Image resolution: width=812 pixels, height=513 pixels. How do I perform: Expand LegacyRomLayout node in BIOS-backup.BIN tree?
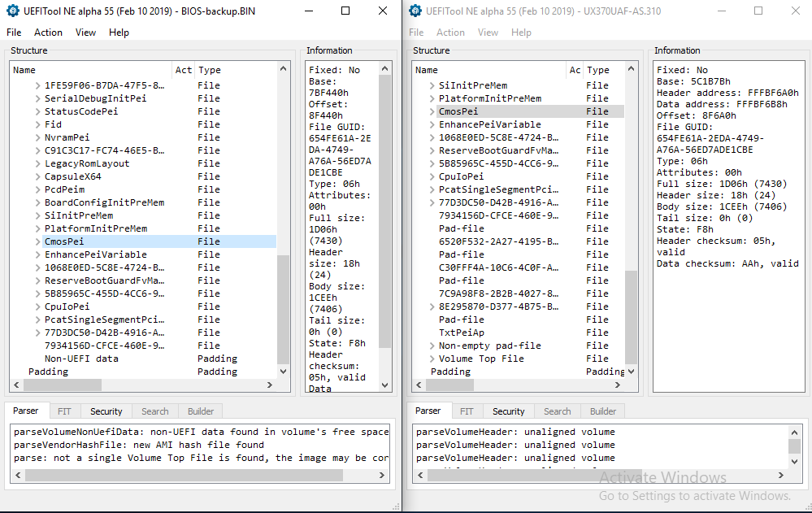pyautogui.click(x=37, y=163)
